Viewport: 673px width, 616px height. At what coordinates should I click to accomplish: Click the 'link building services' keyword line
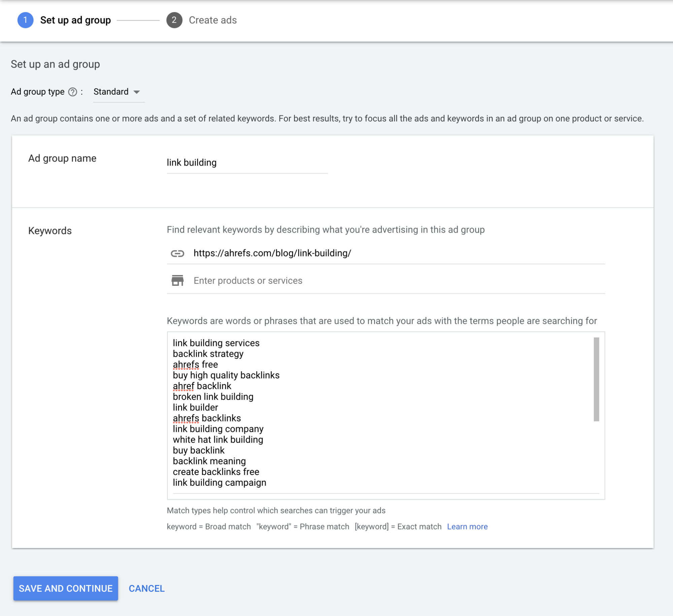tap(216, 343)
